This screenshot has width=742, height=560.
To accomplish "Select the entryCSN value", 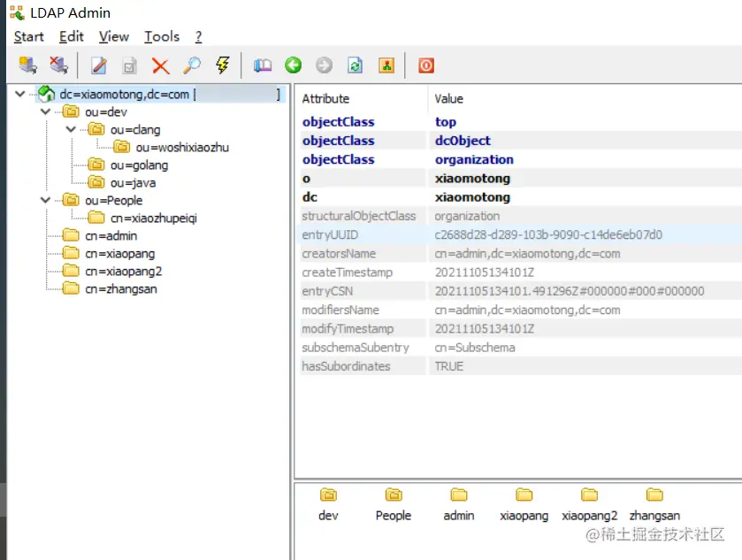I will click(x=570, y=291).
